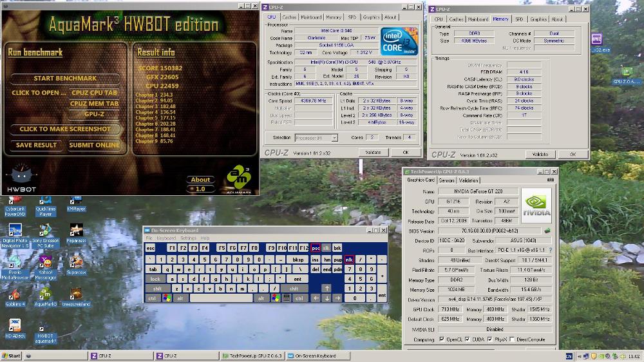Open Supercow desktop icon
644x362 pixels.
click(76, 265)
